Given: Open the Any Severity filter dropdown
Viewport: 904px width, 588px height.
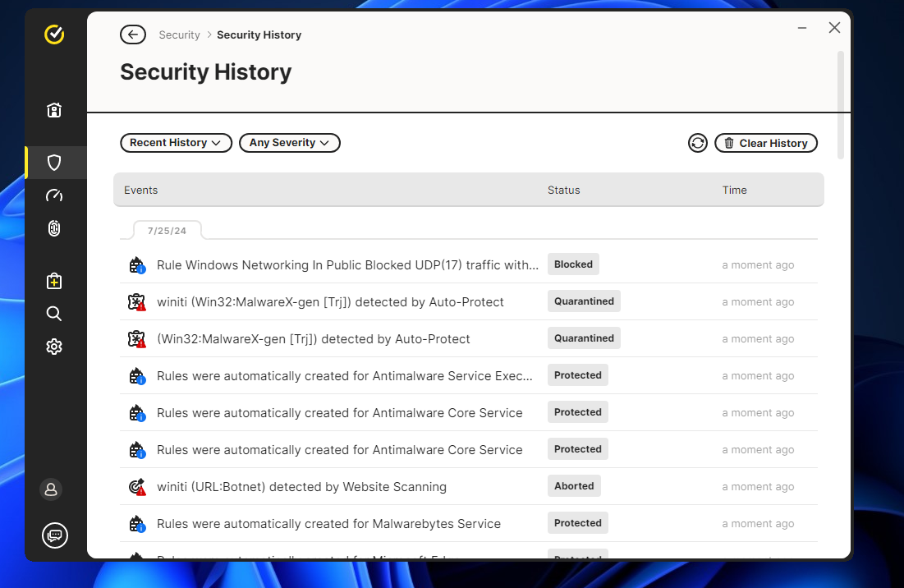Looking at the screenshot, I should pyautogui.click(x=289, y=143).
